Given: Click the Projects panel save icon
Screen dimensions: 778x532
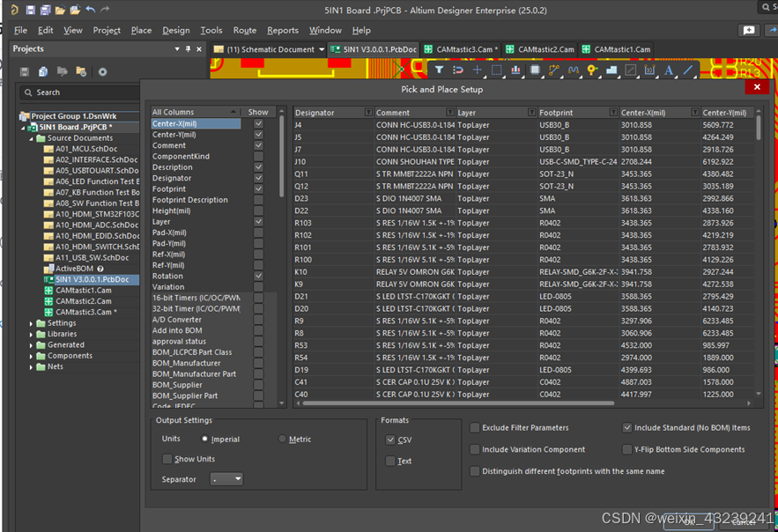Looking at the screenshot, I should pyautogui.click(x=25, y=71).
